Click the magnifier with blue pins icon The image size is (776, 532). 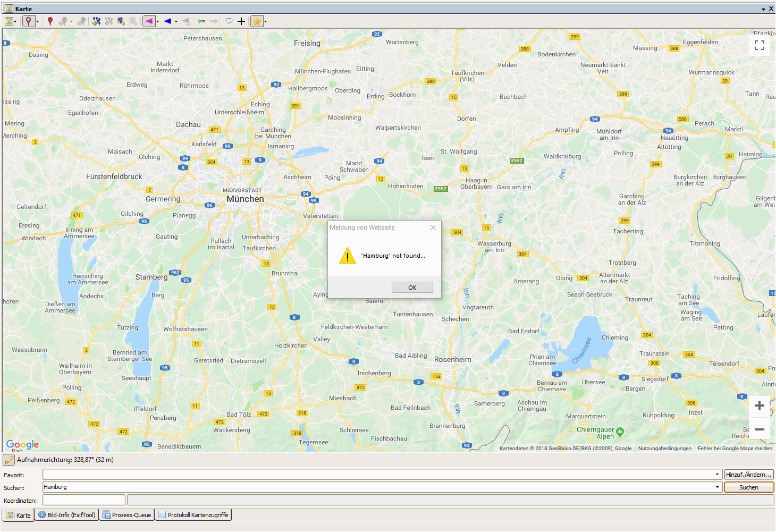[x=121, y=21]
